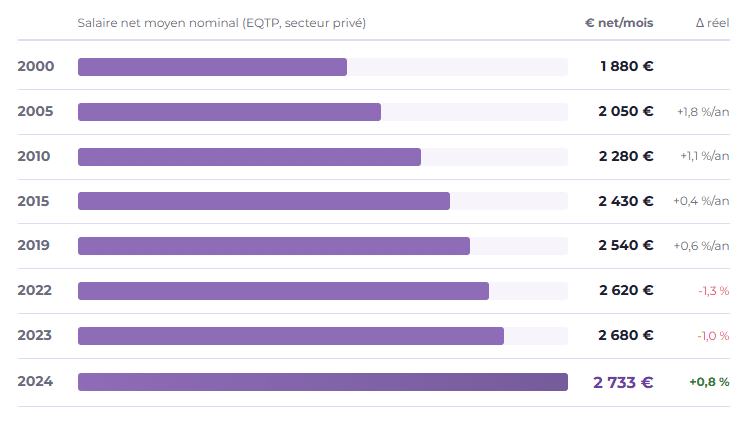Click the 2000 year label
751x424 pixels.
pos(36,66)
